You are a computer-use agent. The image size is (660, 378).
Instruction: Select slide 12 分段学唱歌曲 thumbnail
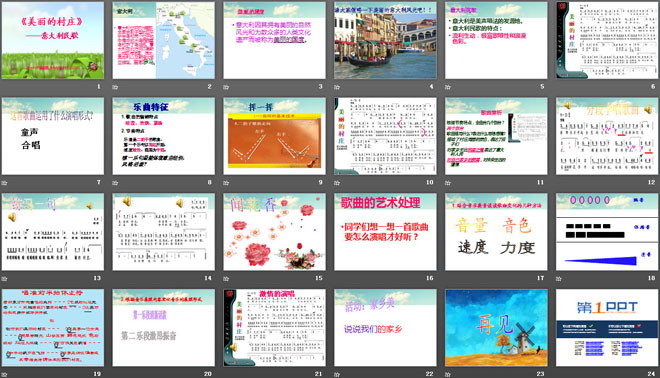pyautogui.click(x=607, y=136)
